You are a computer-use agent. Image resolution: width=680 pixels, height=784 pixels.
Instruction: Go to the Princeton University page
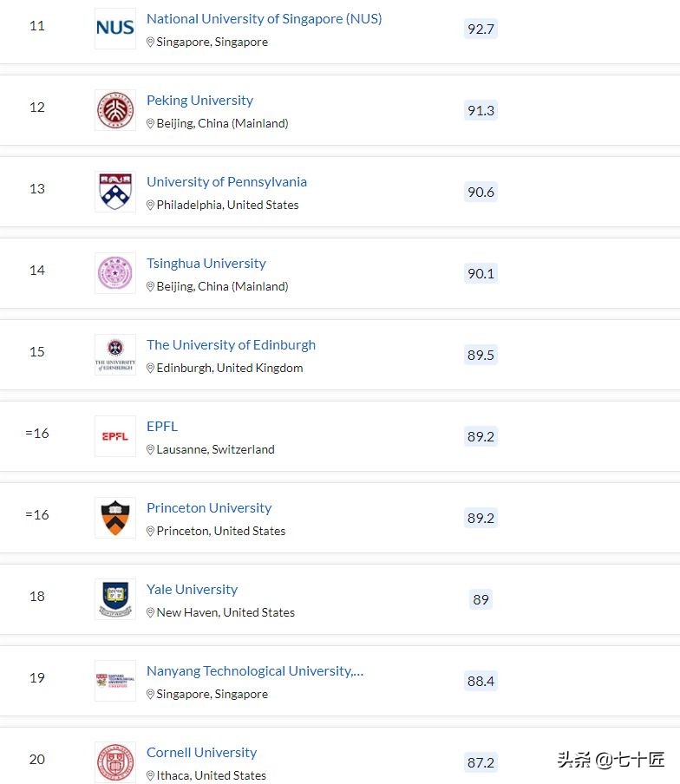pos(209,508)
